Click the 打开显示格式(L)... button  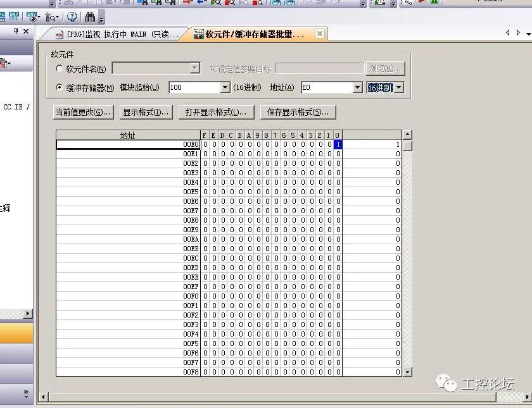tap(216, 112)
